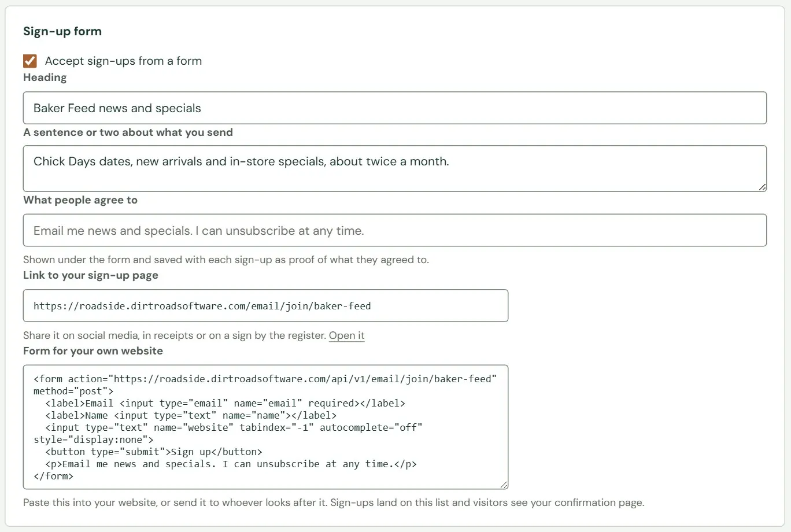Click the Form for your own website label
This screenshot has width=791, height=532.
click(93, 351)
